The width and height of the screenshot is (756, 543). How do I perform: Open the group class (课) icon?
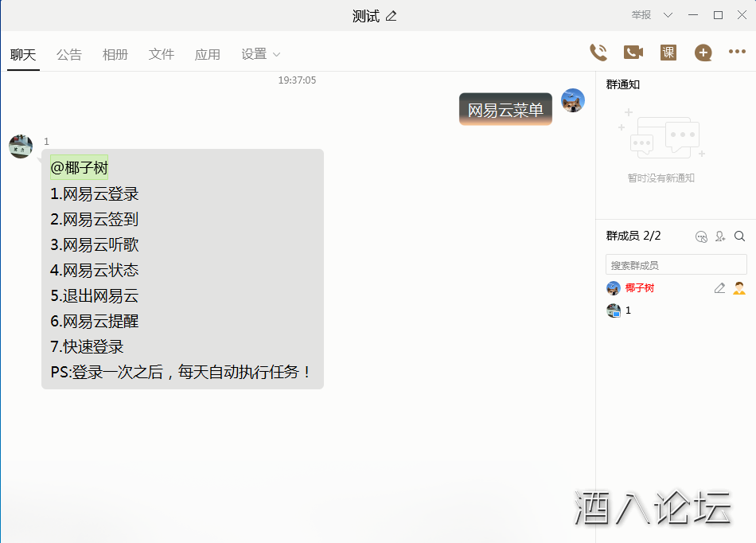click(668, 53)
